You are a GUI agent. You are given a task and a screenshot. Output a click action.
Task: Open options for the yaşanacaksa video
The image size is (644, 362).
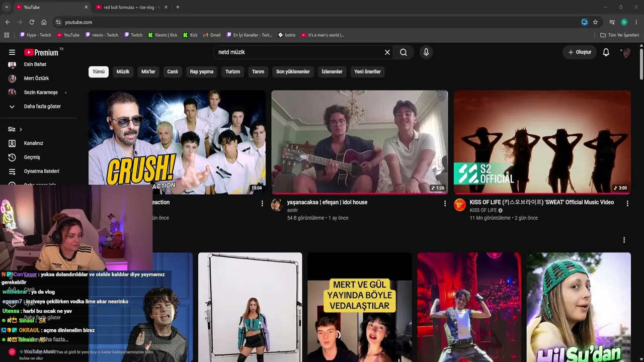coord(445,204)
